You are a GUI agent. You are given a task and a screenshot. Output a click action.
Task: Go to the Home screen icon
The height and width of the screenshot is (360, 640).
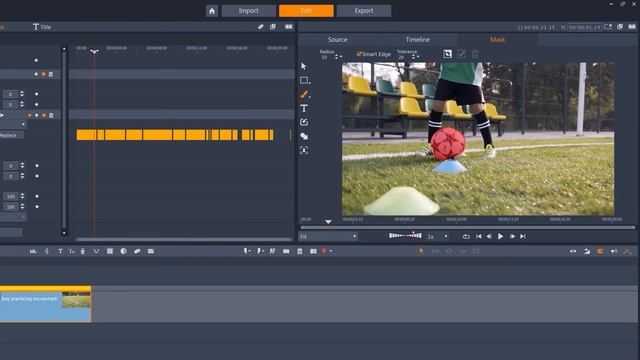tap(211, 11)
